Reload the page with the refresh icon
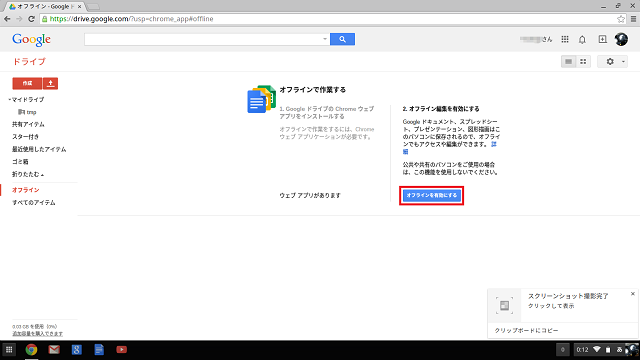 [x=31, y=19]
